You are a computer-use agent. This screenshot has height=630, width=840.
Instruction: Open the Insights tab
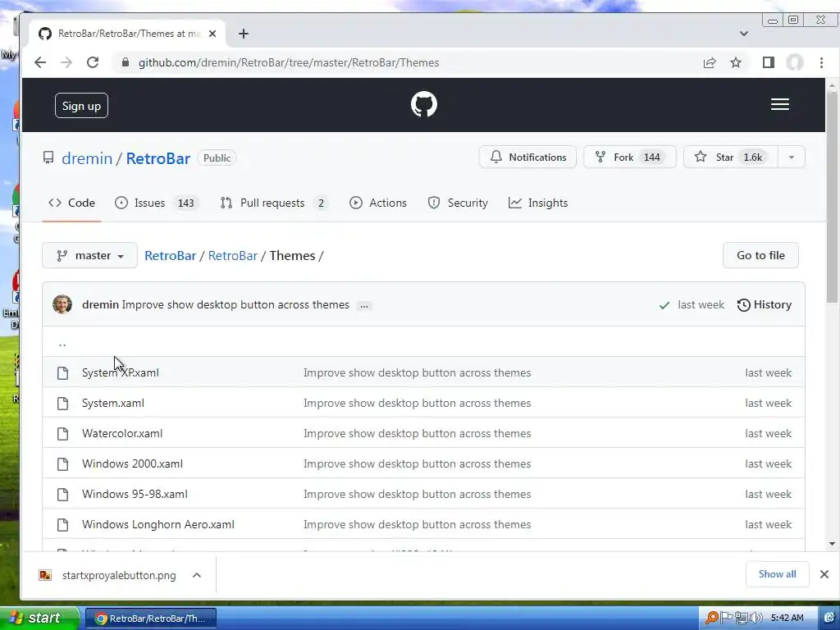tap(538, 203)
